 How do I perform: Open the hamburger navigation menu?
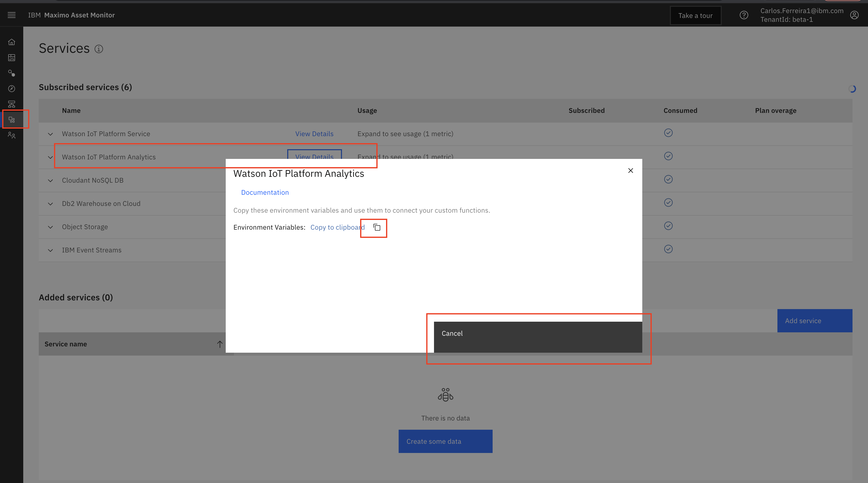(11, 15)
